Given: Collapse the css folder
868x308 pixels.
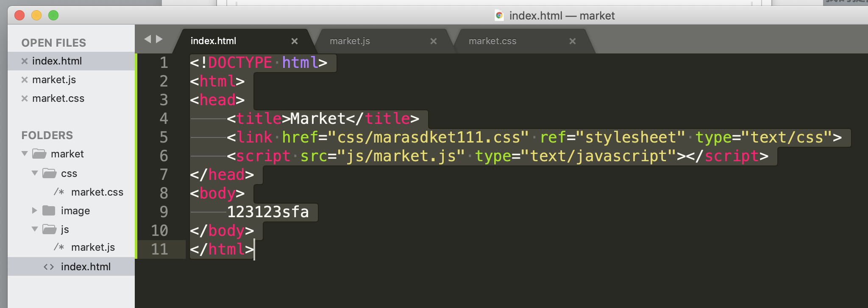Looking at the screenshot, I should [x=35, y=173].
